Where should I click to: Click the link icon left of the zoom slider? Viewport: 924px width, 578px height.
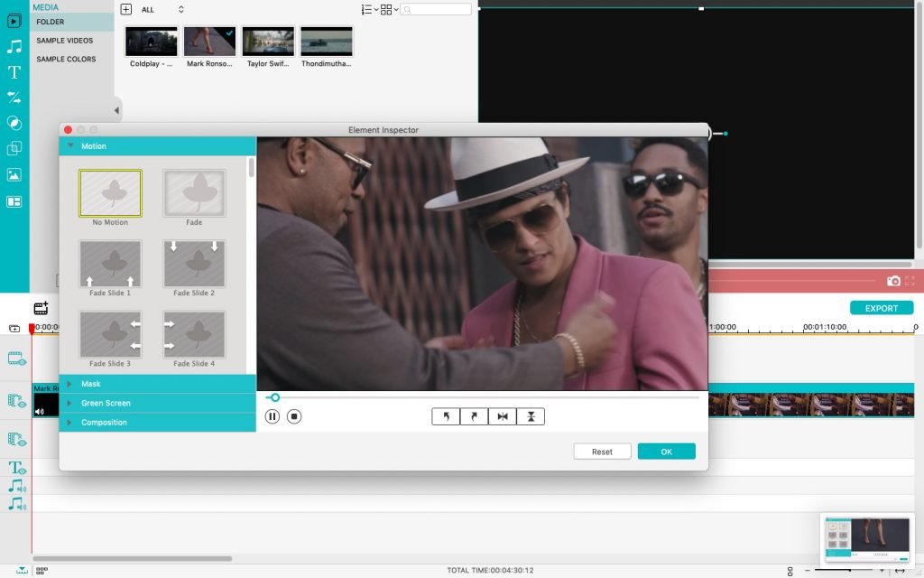point(790,571)
